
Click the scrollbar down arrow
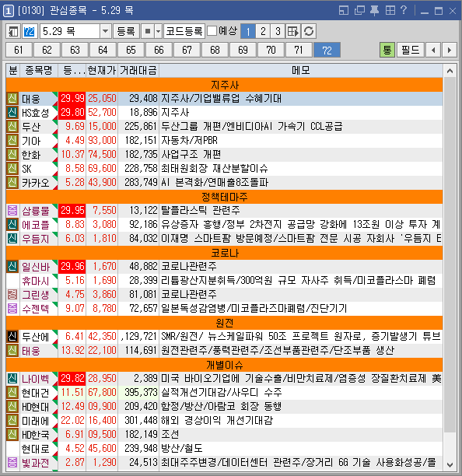pyautogui.click(x=450, y=465)
